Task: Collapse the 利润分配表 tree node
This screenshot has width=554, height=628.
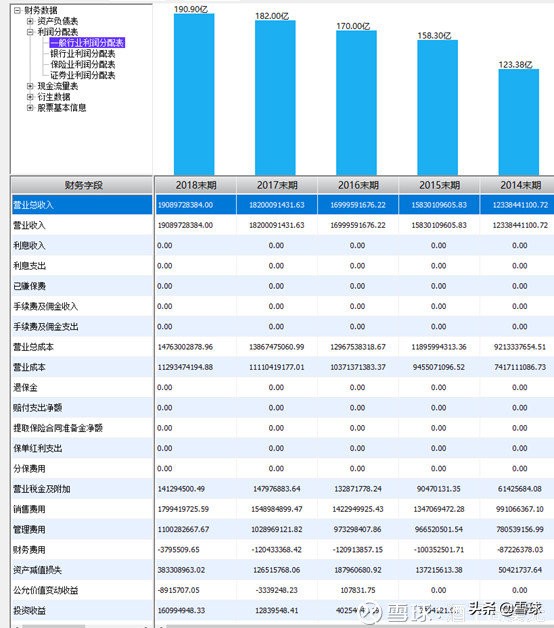Action: point(30,32)
